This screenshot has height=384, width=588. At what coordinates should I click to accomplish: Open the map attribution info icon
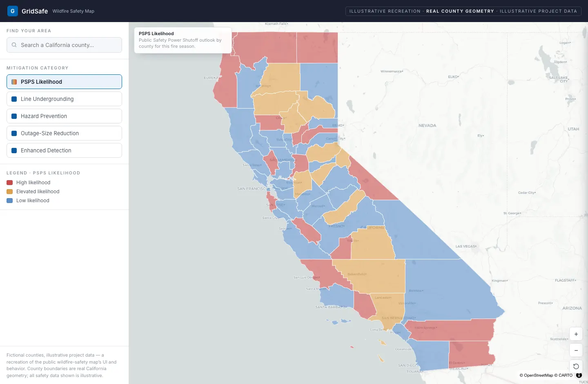579,375
